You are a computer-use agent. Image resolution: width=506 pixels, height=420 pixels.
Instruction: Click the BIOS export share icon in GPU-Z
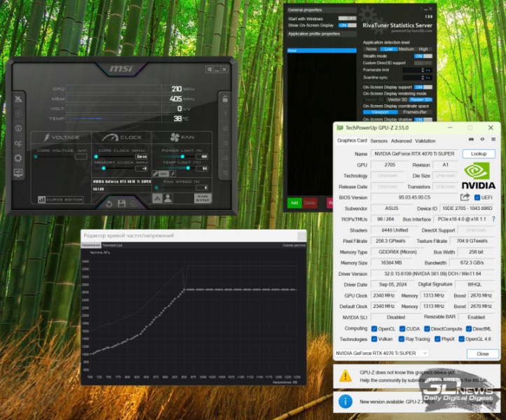pos(465,198)
